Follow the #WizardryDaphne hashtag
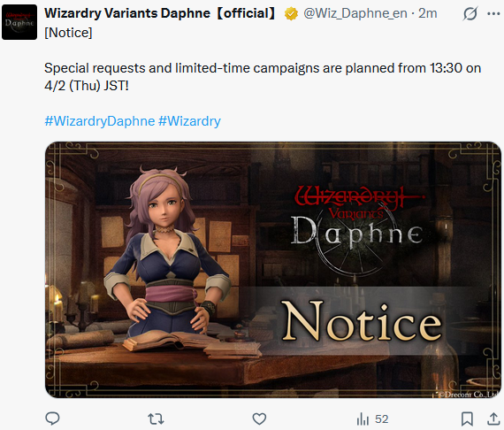Image resolution: width=504 pixels, height=430 pixels. coord(100,121)
